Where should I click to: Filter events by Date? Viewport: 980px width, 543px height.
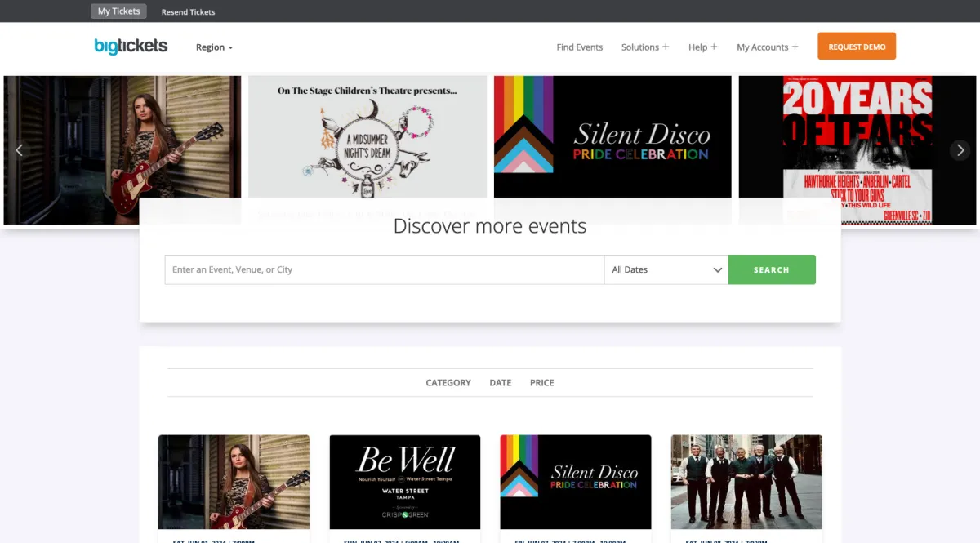pyautogui.click(x=501, y=382)
